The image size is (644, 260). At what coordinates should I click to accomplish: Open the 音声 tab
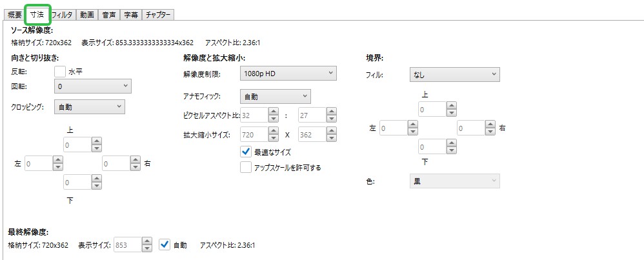click(109, 15)
